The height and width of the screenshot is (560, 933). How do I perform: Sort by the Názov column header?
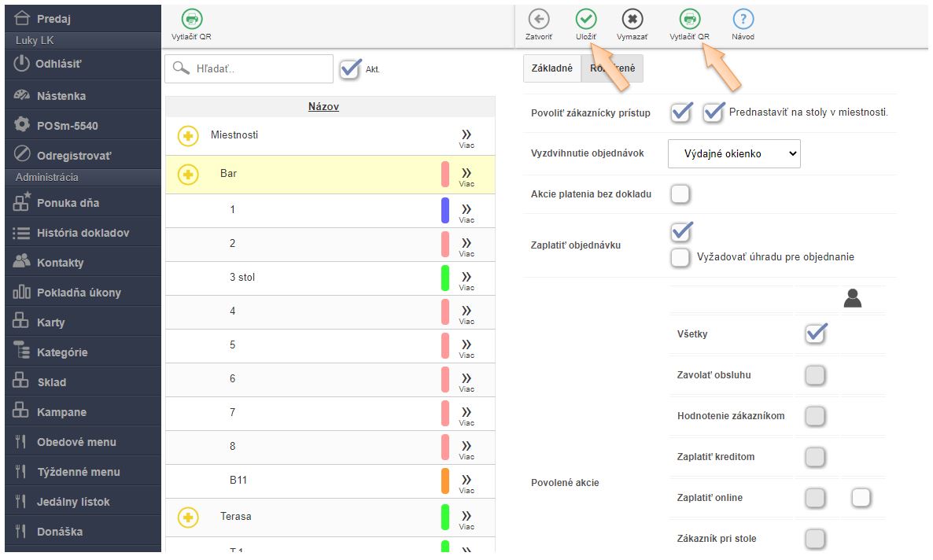[323, 106]
